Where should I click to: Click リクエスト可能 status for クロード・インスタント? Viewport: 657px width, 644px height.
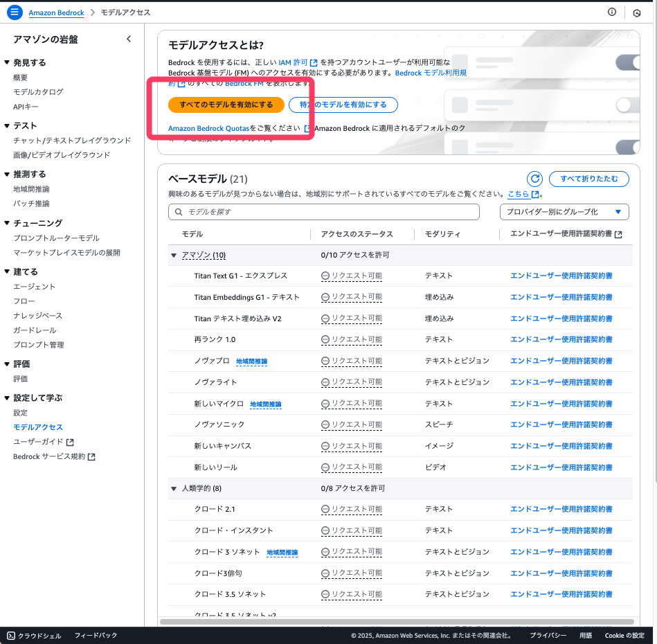[x=352, y=530]
